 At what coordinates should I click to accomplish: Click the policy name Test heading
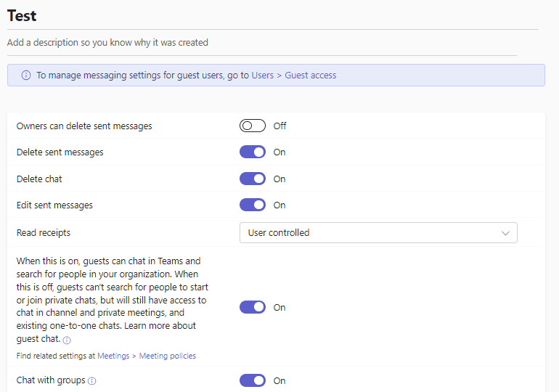click(x=22, y=16)
